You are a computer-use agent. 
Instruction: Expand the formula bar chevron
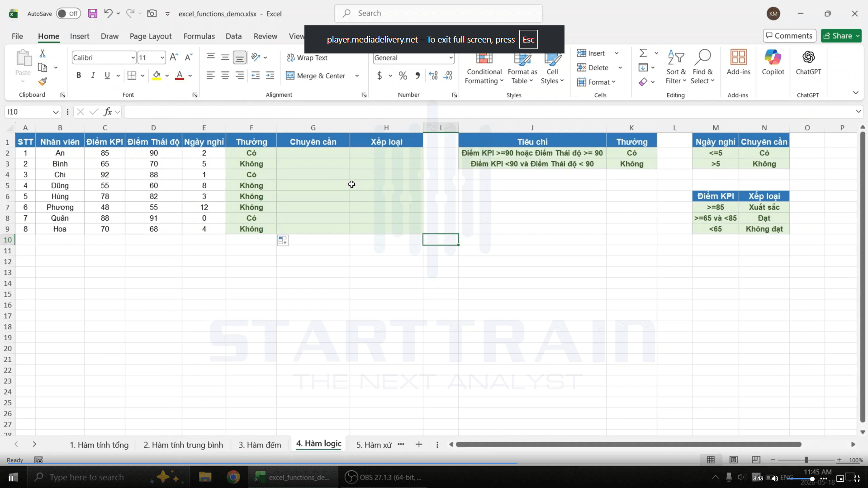click(858, 111)
